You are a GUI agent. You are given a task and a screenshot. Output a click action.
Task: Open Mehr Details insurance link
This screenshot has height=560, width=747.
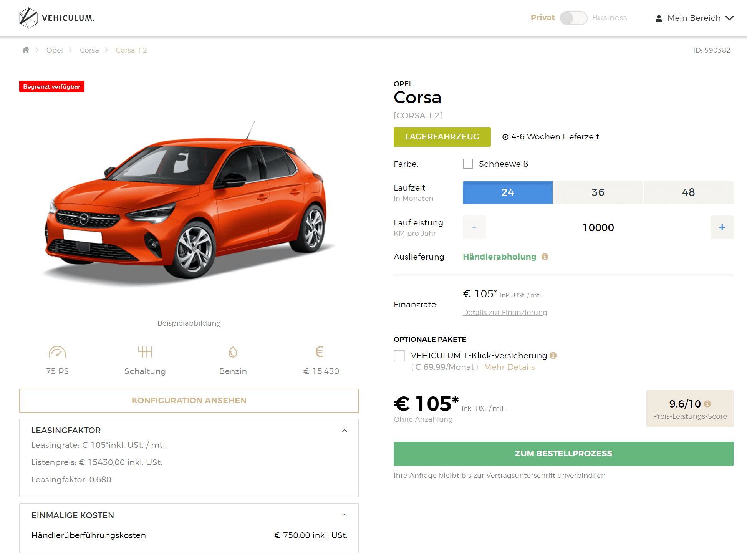pyautogui.click(x=509, y=367)
